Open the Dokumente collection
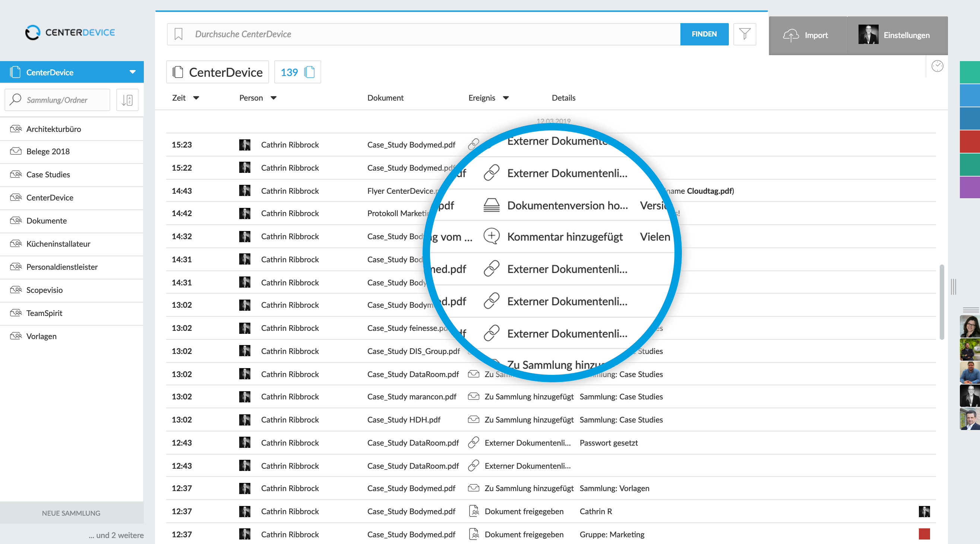Image resolution: width=980 pixels, height=544 pixels. point(72,221)
